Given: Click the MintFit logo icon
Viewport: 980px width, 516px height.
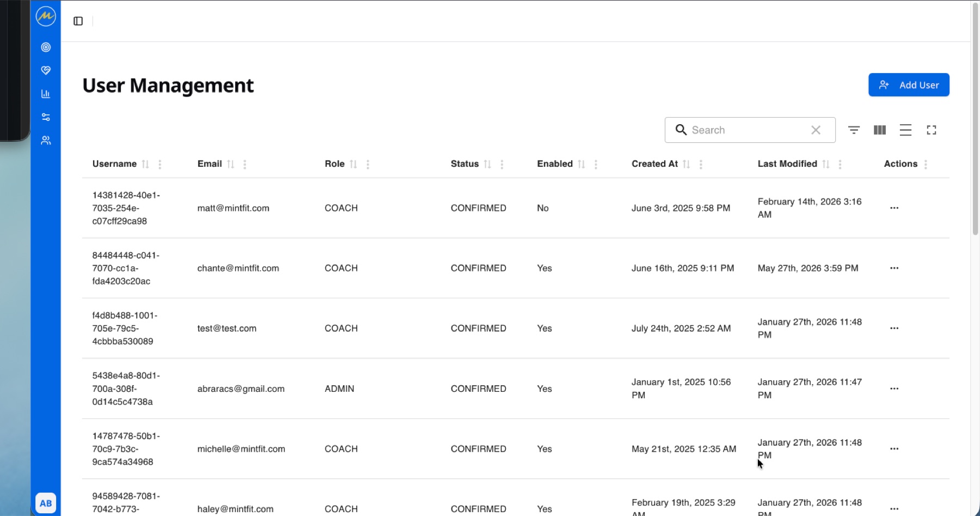Looking at the screenshot, I should coord(46,16).
